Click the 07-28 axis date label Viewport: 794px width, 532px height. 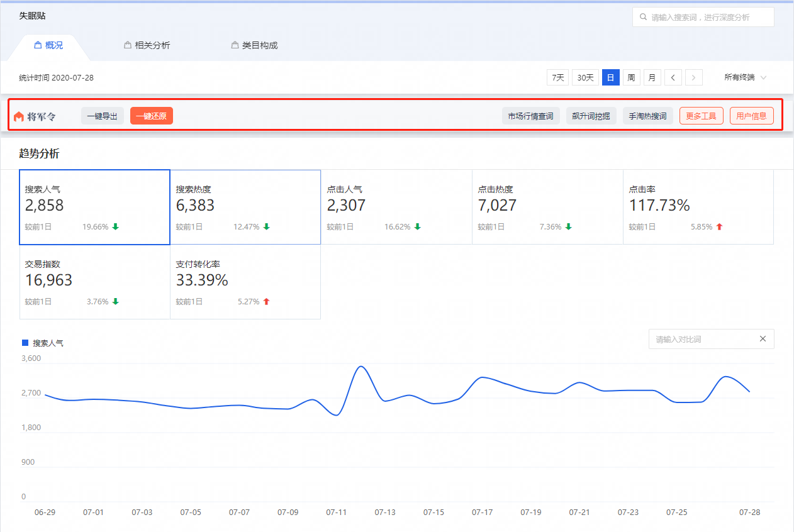coord(750,513)
